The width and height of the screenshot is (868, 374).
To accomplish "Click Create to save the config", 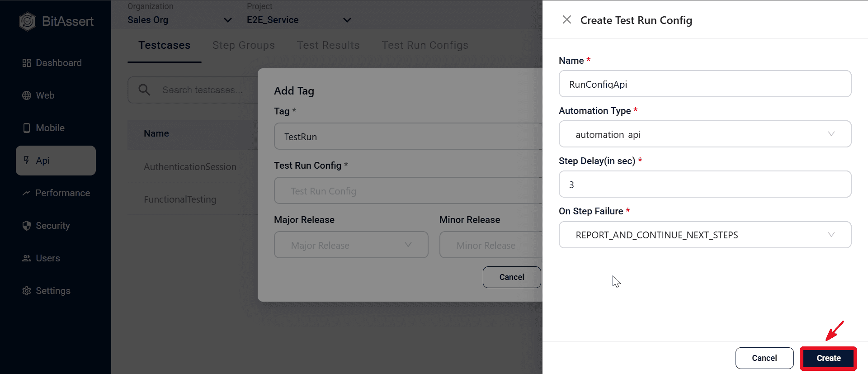I will pos(828,358).
